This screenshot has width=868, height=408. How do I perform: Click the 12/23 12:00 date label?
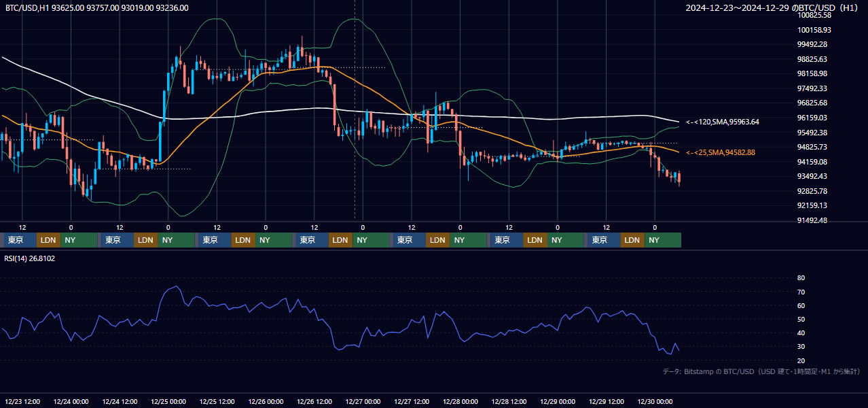(22, 402)
